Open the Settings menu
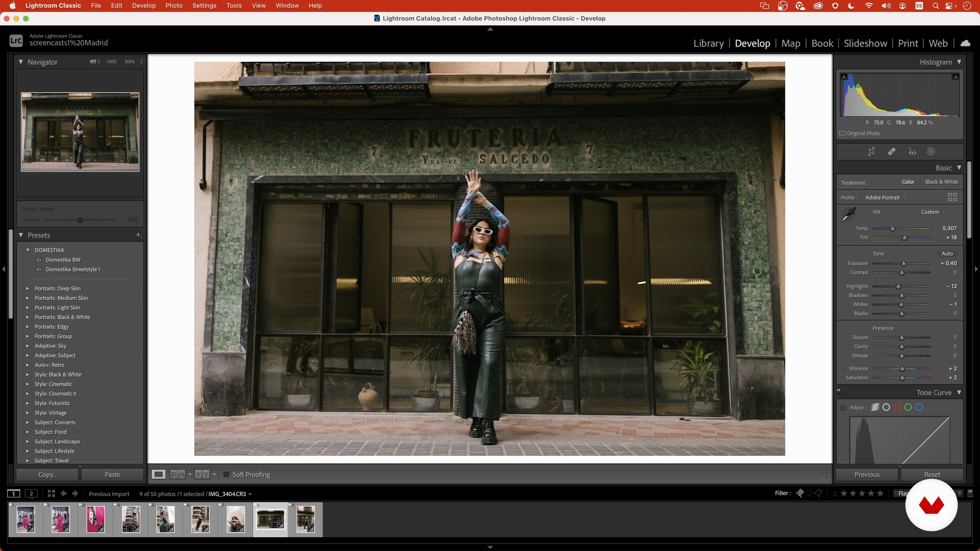Viewport: 980px width, 551px height. pos(204,6)
